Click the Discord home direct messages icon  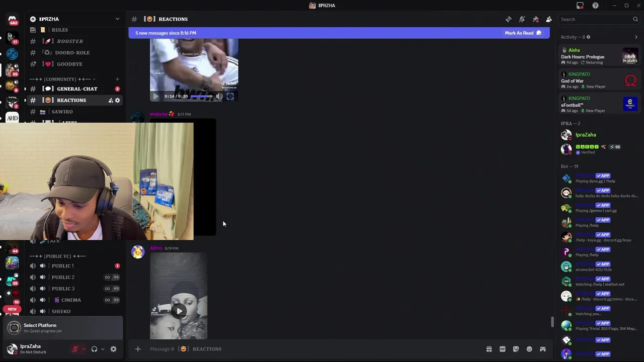(12, 20)
